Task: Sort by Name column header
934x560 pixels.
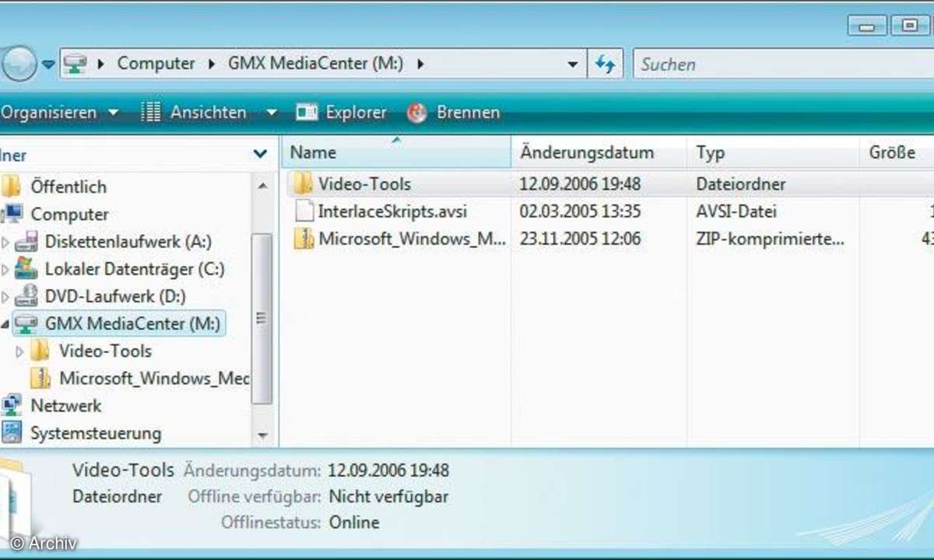Action: tap(396, 152)
